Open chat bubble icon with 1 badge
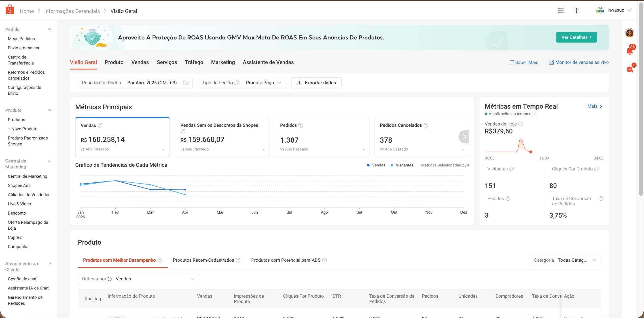Screen dimensions: 644x318 click(x=629, y=69)
